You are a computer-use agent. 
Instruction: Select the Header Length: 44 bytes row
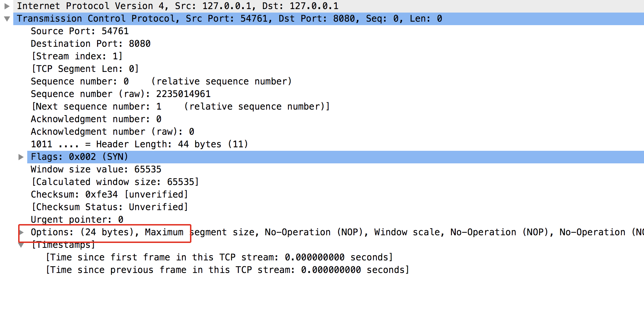pyautogui.click(x=139, y=144)
